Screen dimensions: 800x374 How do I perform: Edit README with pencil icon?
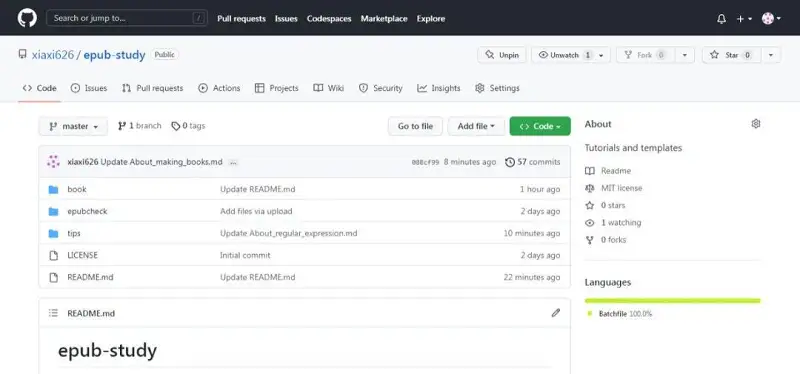coord(556,313)
